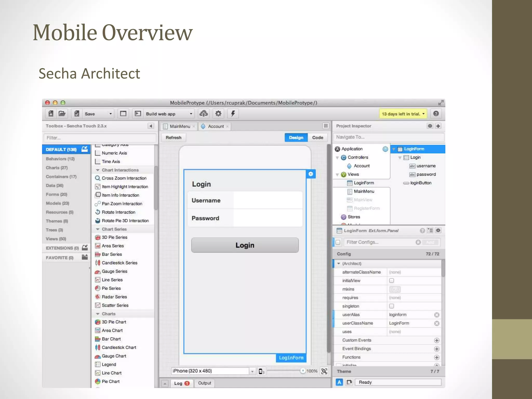Click the lightning bolt icon
The height and width of the screenshot is (399, 532).
(x=233, y=114)
